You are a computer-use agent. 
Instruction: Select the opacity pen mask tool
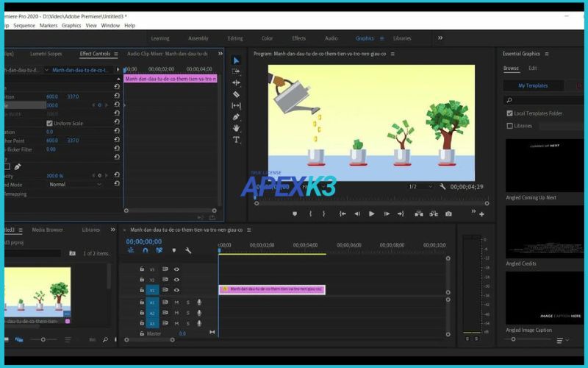pos(17,166)
